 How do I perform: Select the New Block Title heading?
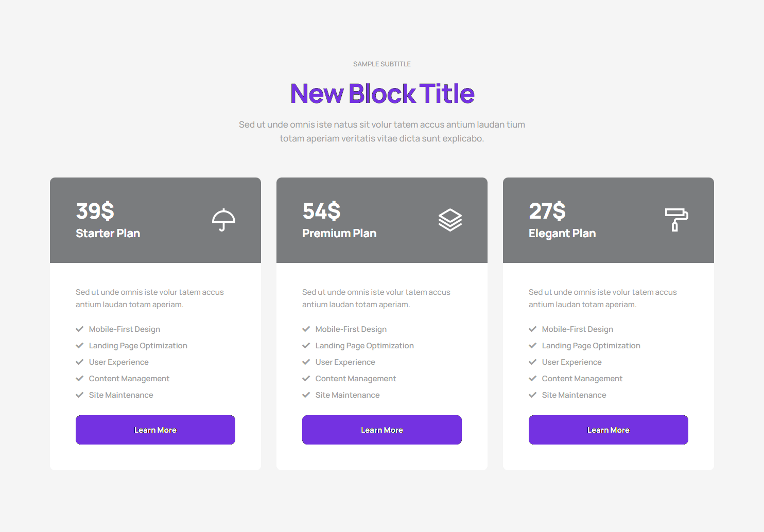pos(382,94)
